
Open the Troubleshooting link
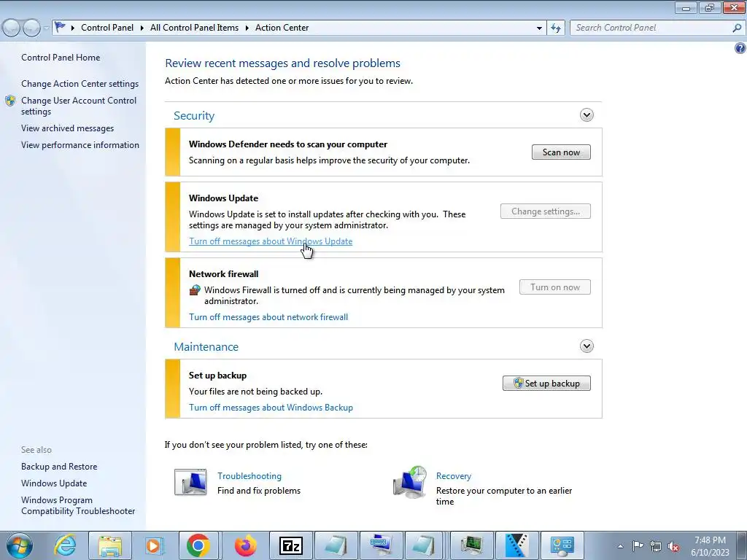tap(249, 476)
